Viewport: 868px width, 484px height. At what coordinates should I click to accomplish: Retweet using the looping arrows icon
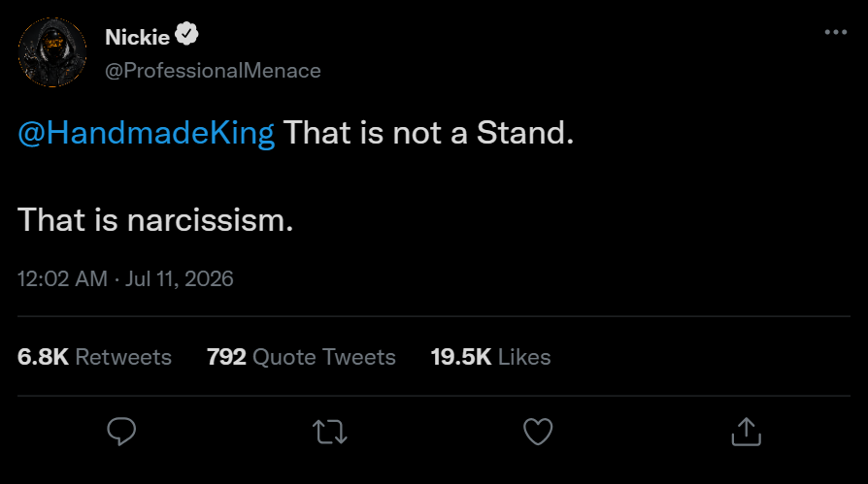pyautogui.click(x=330, y=432)
